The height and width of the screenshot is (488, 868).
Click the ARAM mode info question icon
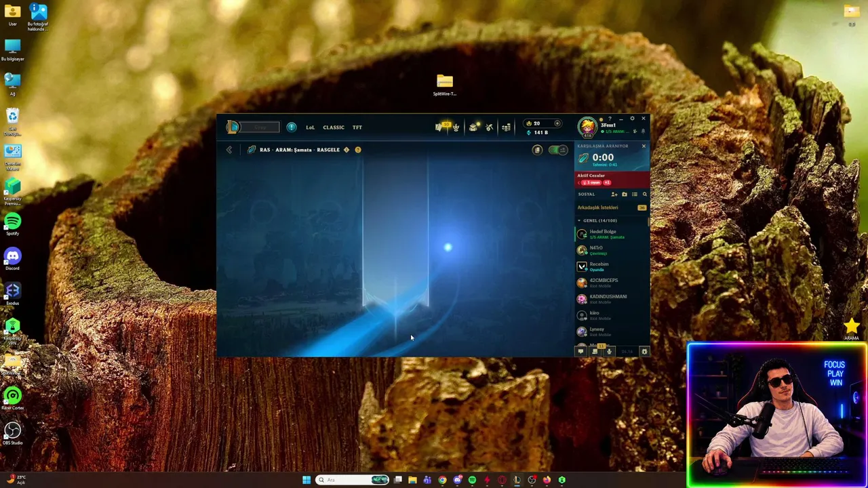(358, 150)
